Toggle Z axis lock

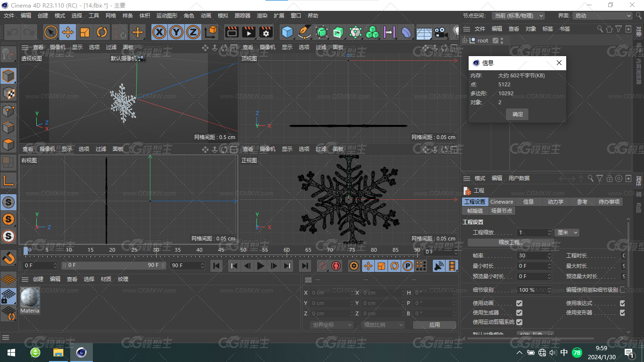[x=193, y=32]
